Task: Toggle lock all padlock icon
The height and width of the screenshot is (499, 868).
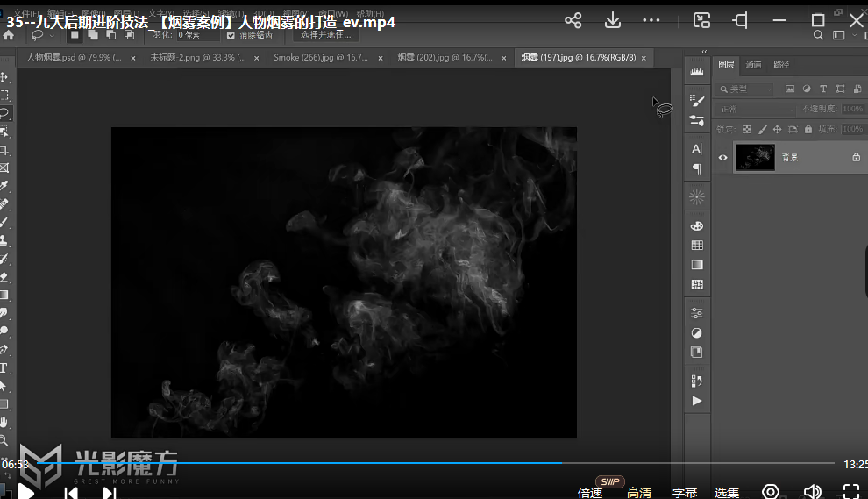Action: click(x=808, y=129)
